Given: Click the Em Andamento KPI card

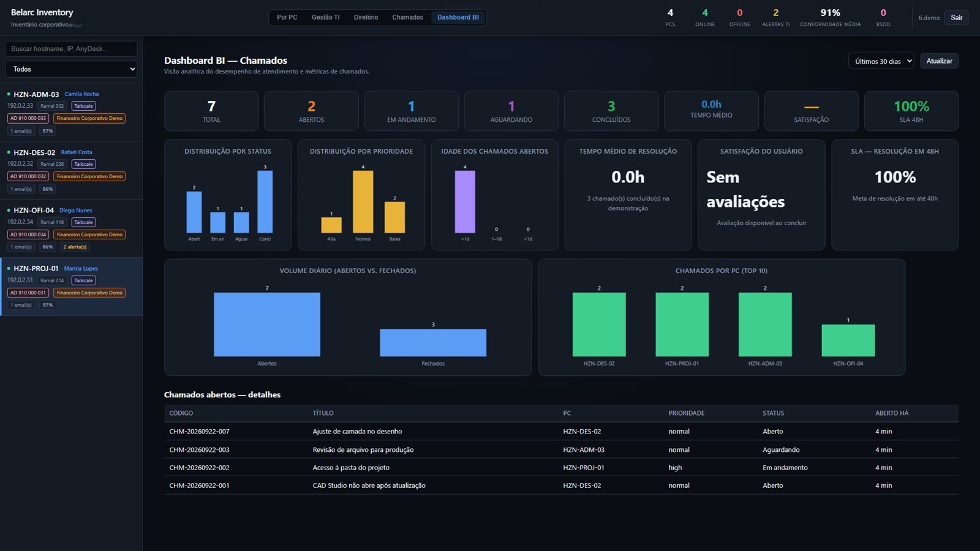Looking at the screenshot, I should [411, 111].
